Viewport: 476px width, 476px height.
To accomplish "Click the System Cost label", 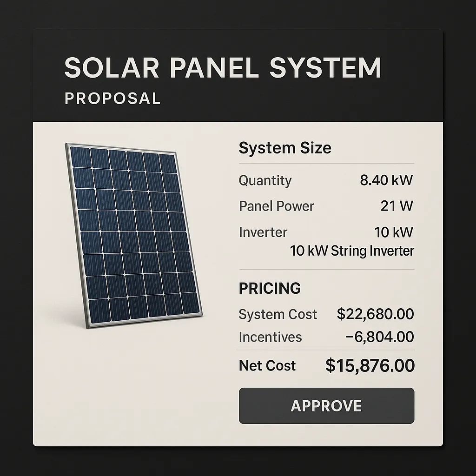I will point(278,314).
